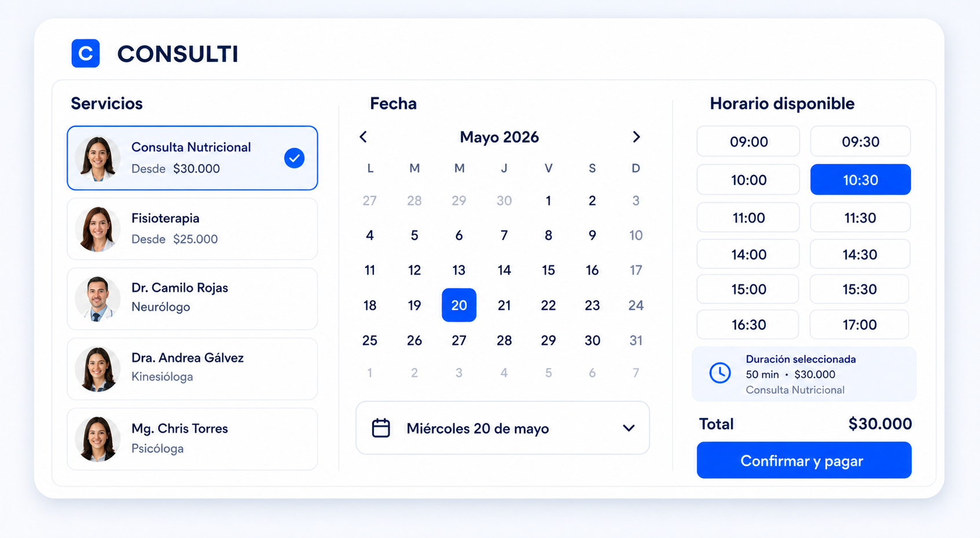This screenshot has height=538, width=980.
Task: Click the Mayo 2026 month title
Action: click(x=499, y=137)
